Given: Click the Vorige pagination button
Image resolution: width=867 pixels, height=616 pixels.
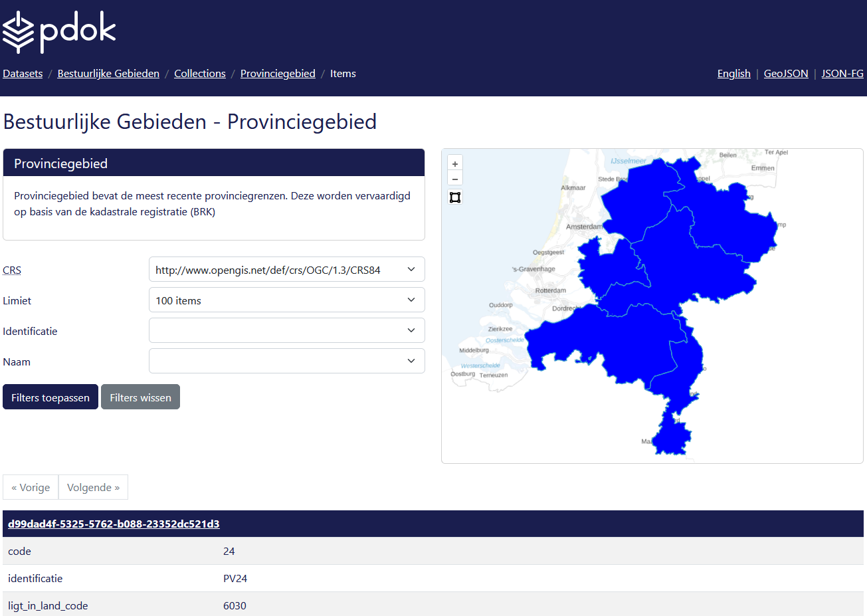Looking at the screenshot, I should point(31,487).
